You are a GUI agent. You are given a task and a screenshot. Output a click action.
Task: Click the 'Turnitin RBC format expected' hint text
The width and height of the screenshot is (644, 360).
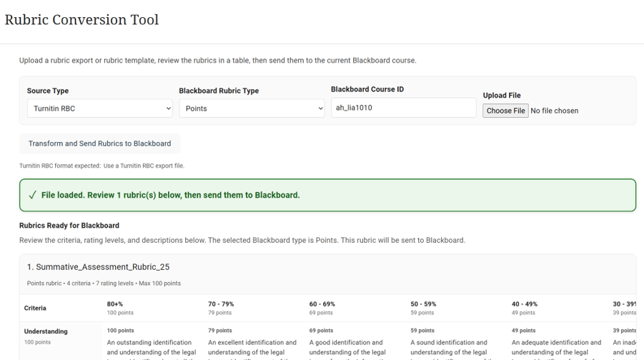[x=102, y=166]
